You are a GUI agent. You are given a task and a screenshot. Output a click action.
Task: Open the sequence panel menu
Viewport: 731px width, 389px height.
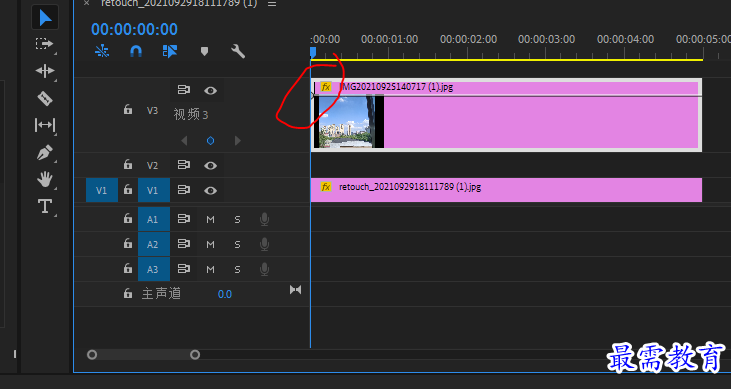point(272,4)
